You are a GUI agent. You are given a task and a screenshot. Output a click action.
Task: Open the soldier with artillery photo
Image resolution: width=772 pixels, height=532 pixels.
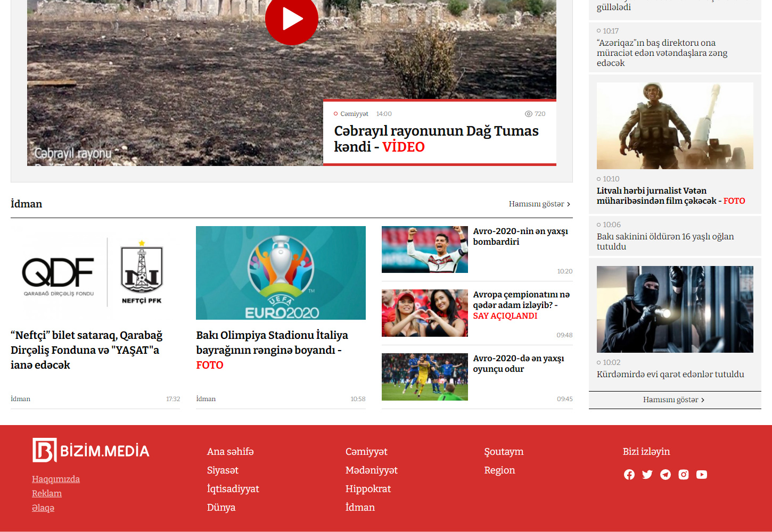tap(675, 126)
